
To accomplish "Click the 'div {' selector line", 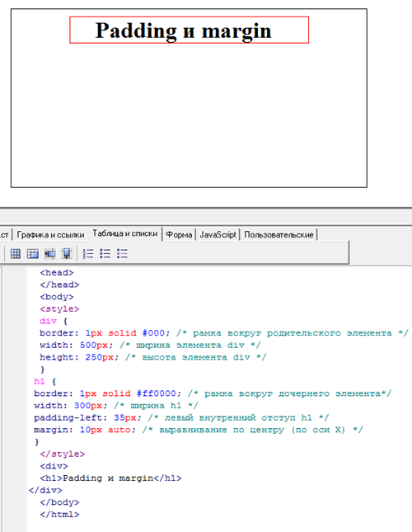I will [x=54, y=321].
